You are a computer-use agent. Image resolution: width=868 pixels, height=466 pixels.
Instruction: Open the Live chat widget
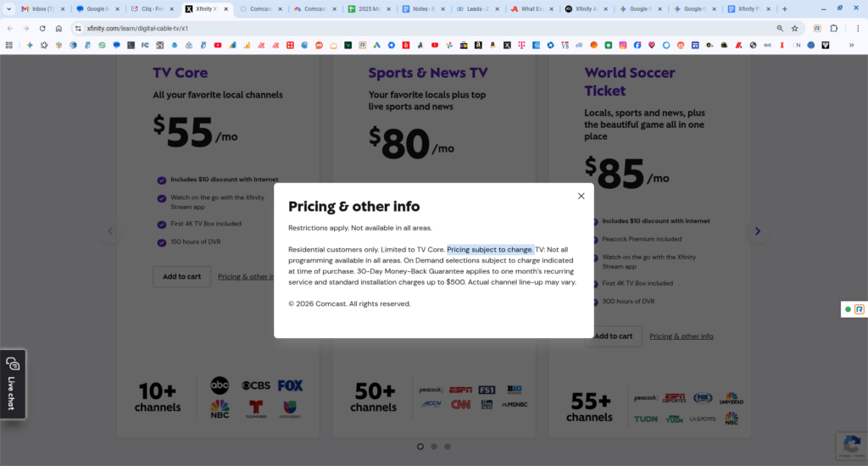tap(12, 384)
